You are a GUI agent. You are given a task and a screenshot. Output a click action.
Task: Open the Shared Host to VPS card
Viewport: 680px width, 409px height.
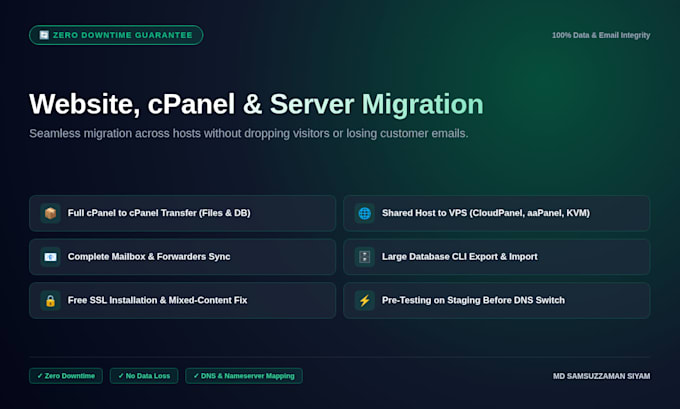click(x=497, y=213)
